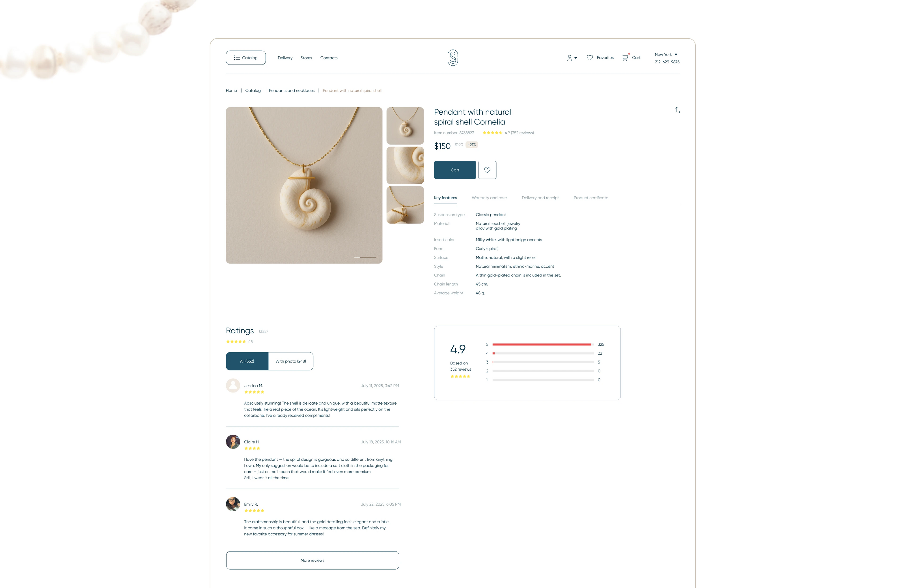Open the Delivery and receipt tab
The image size is (905, 588).
coord(540,198)
